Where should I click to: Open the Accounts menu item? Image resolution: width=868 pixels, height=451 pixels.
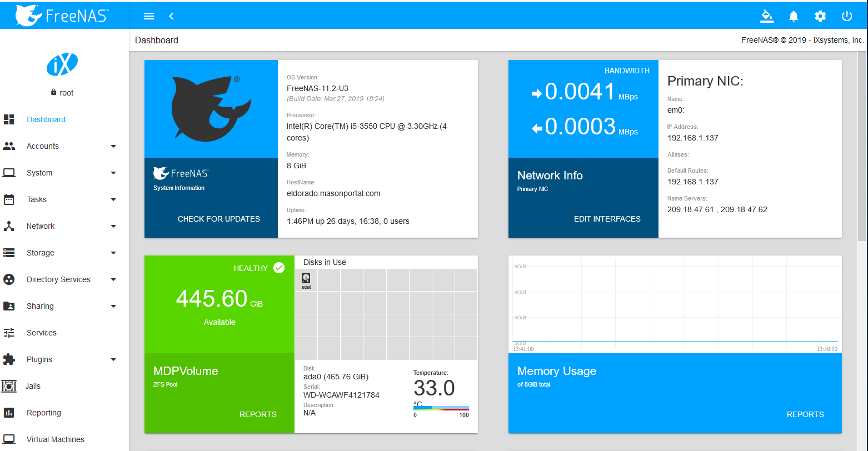point(64,146)
